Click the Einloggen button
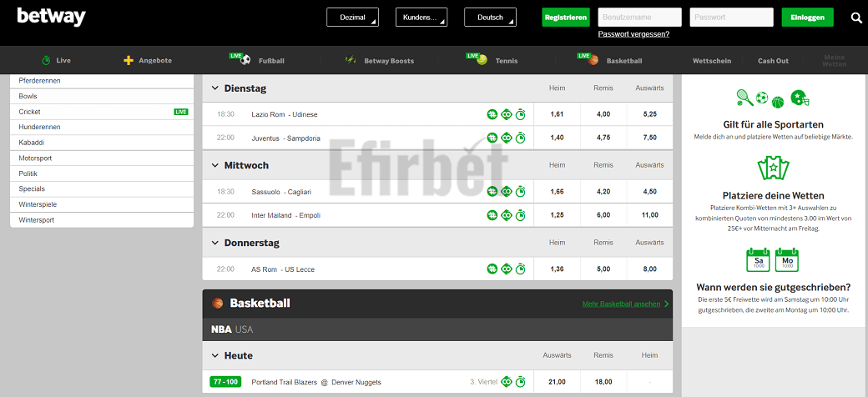 coord(808,18)
